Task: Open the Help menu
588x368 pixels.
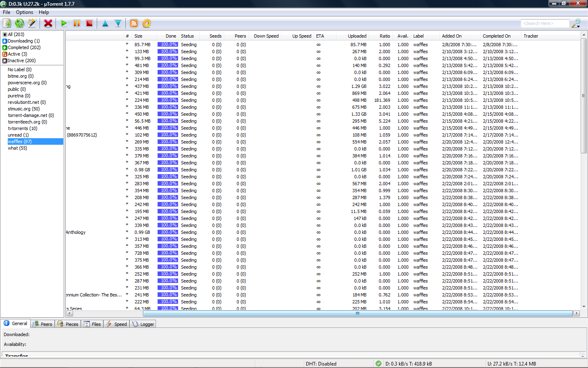Action: click(x=44, y=12)
